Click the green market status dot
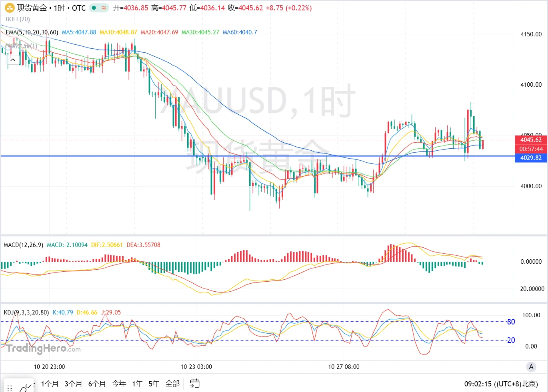The height and width of the screenshot is (392, 548). coord(94,8)
